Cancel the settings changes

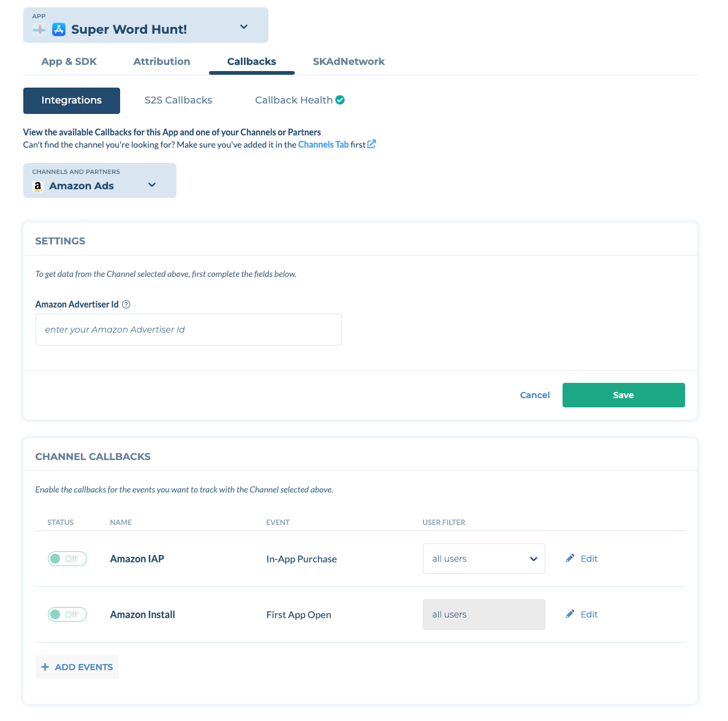click(x=535, y=395)
